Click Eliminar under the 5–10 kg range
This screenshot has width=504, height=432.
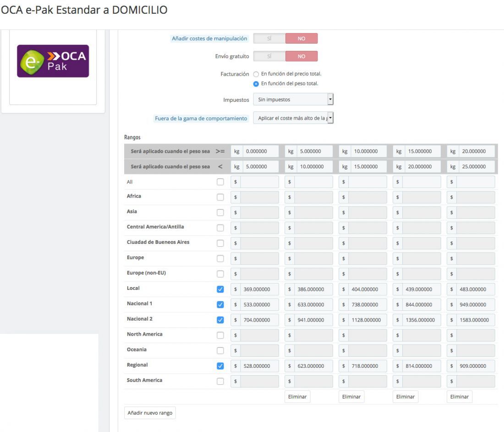[x=297, y=397]
